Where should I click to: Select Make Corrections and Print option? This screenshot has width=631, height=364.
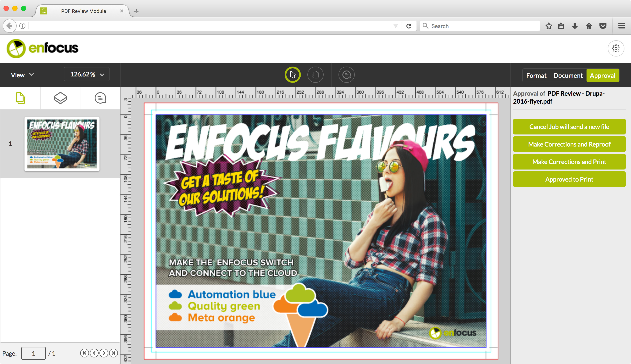pyautogui.click(x=569, y=162)
